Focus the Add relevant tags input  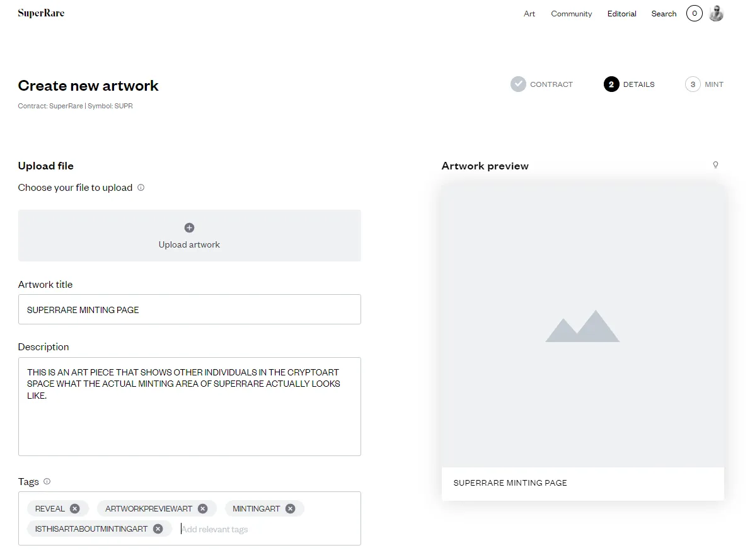tap(252, 529)
